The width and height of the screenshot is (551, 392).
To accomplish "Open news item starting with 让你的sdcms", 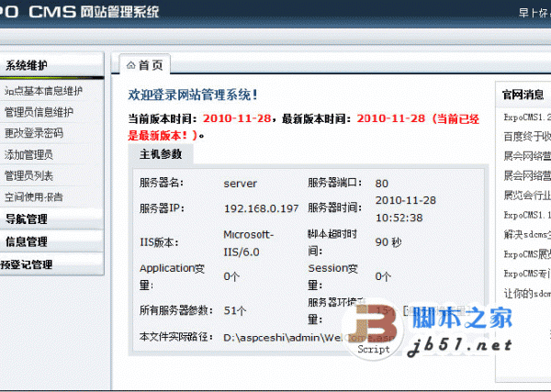I will point(527,293).
